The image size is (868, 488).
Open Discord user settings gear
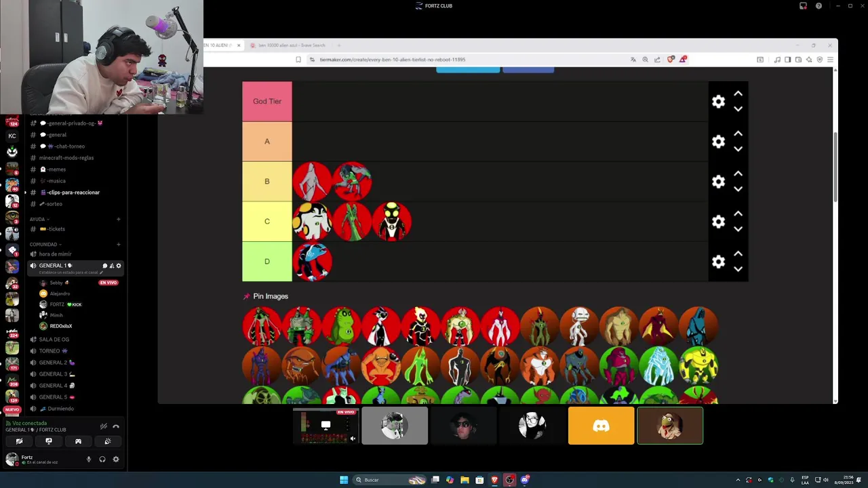point(116,460)
